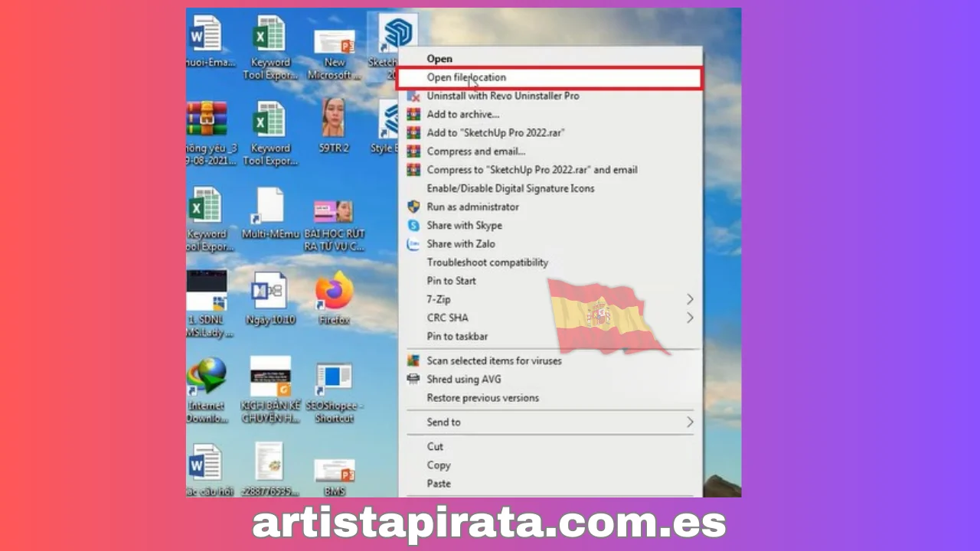
Task: Choose Open file location
Action: tap(550, 77)
